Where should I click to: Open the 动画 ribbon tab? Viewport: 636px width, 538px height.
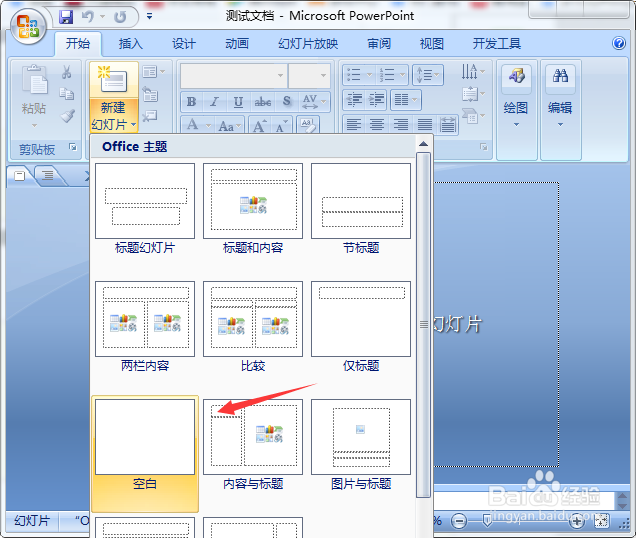[237, 43]
